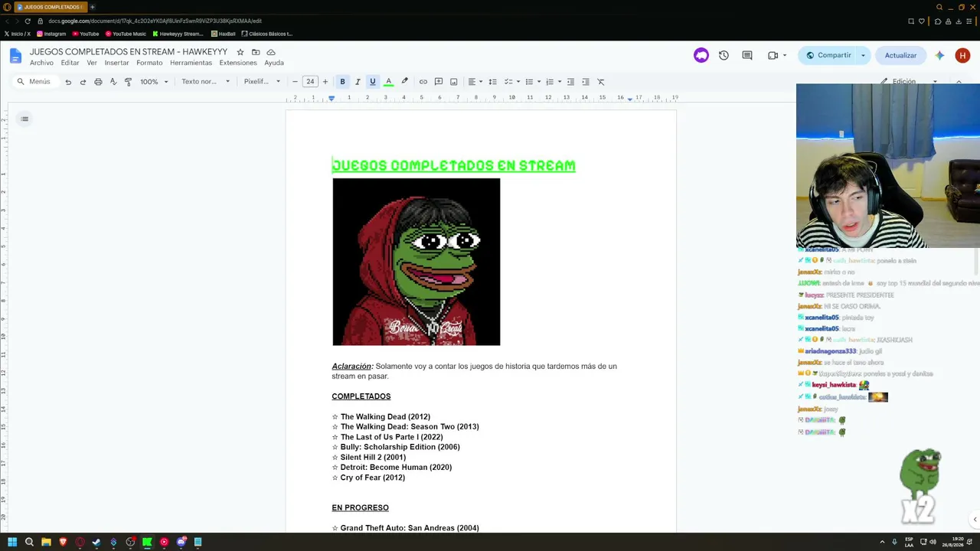Expand the checklist options dropdown
Screen dimensions: 980x551
point(518,82)
